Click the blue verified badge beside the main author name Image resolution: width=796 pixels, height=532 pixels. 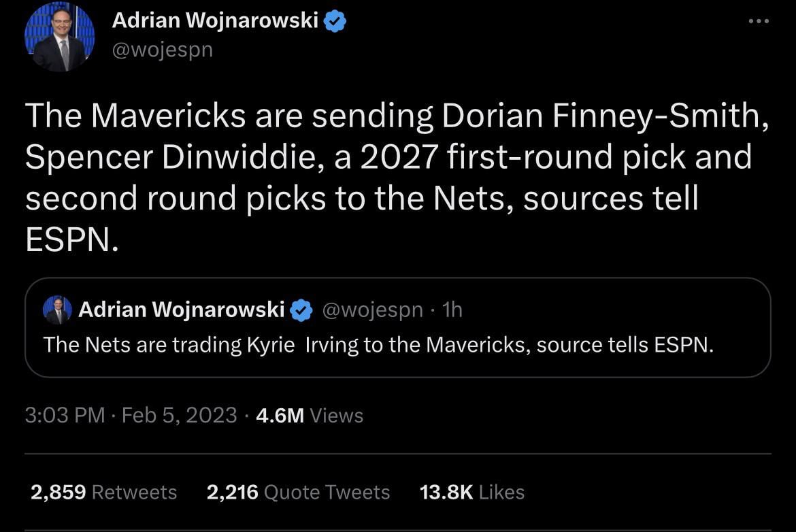pyautogui.click(x=334, y=22)
